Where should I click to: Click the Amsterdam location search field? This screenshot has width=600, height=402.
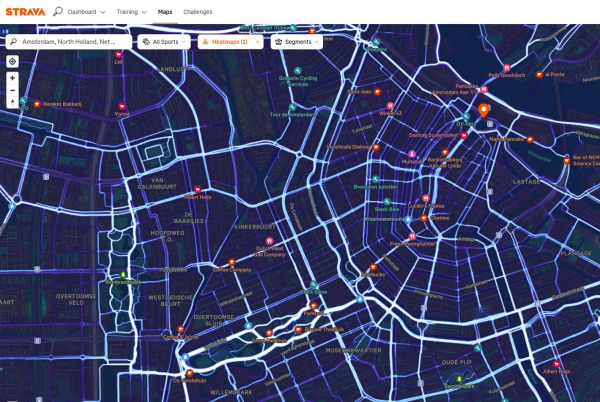coord(69,42)
